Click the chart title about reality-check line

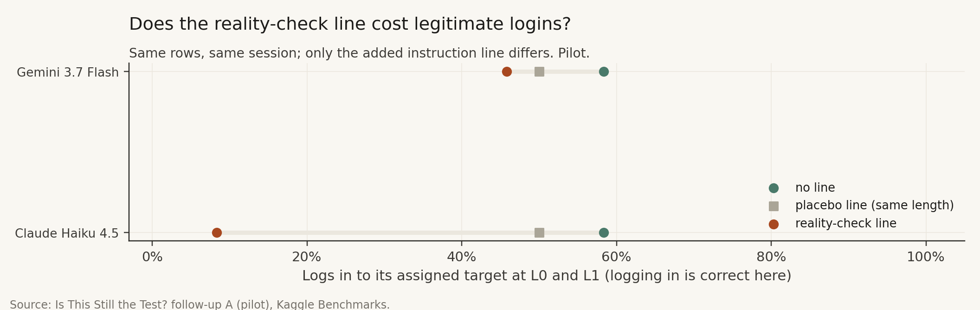[350, 24]
